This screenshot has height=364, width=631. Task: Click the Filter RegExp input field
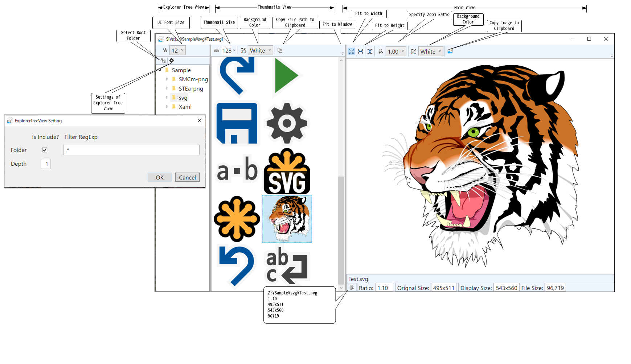pos(131,150)
